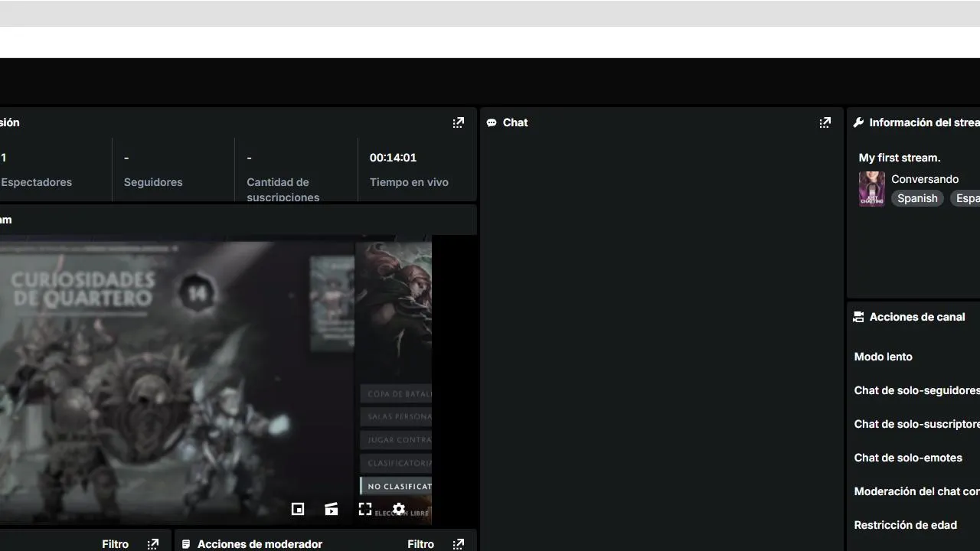
Task: Click the Acciones de canal panel icon
Action: click(x=858, y=317)
